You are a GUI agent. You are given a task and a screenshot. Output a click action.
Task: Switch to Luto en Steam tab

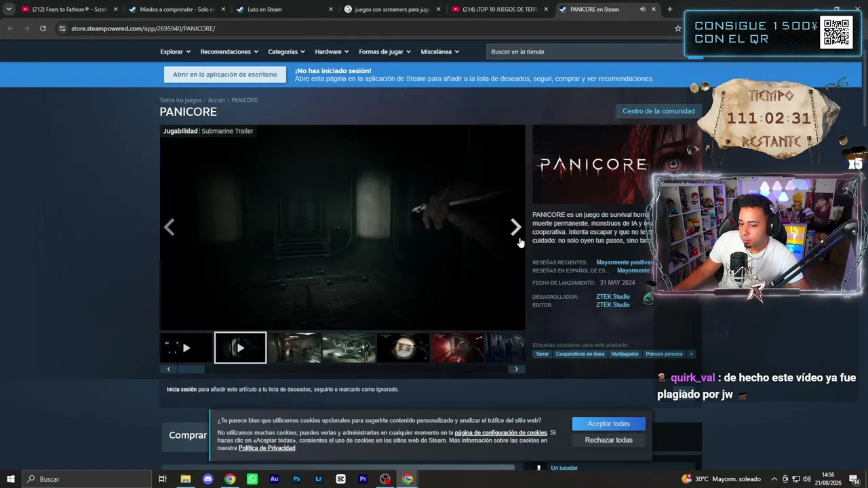coord(285,9)
